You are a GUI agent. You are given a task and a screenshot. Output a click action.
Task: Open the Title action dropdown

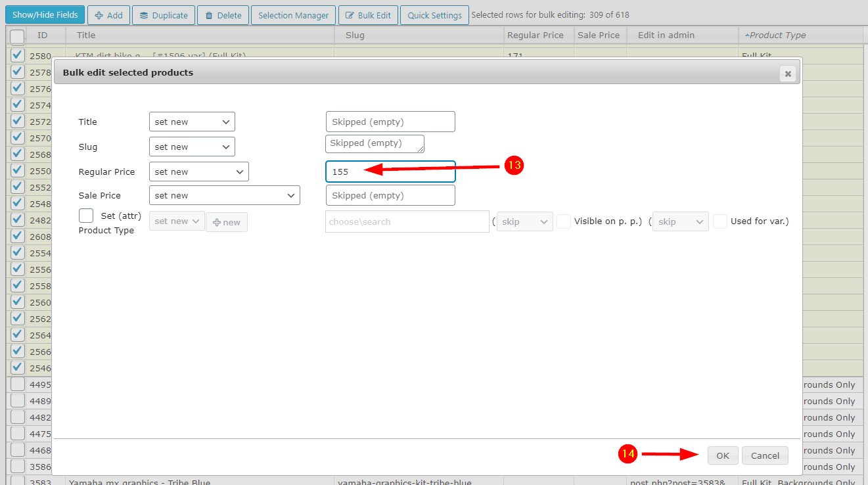(x=192, y=122)
